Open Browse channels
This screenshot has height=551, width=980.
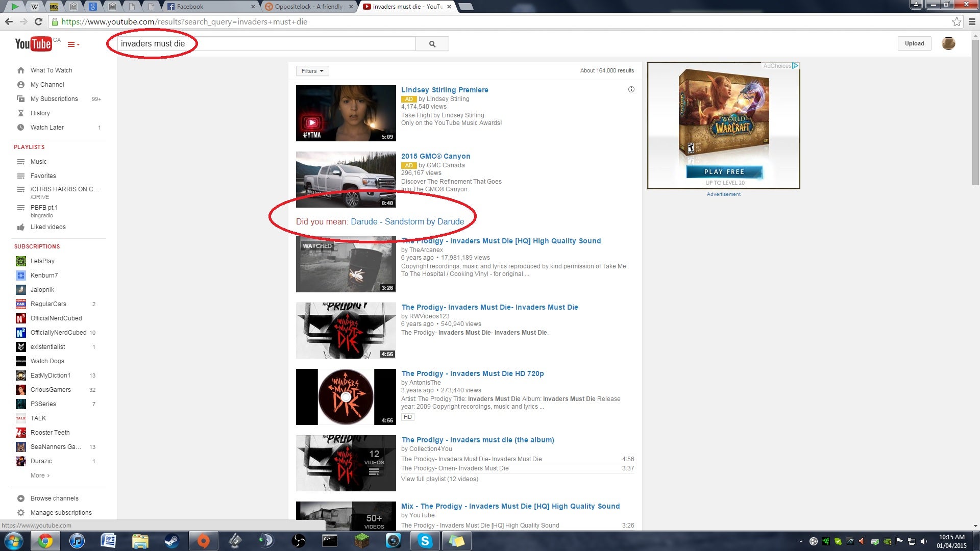54,498
